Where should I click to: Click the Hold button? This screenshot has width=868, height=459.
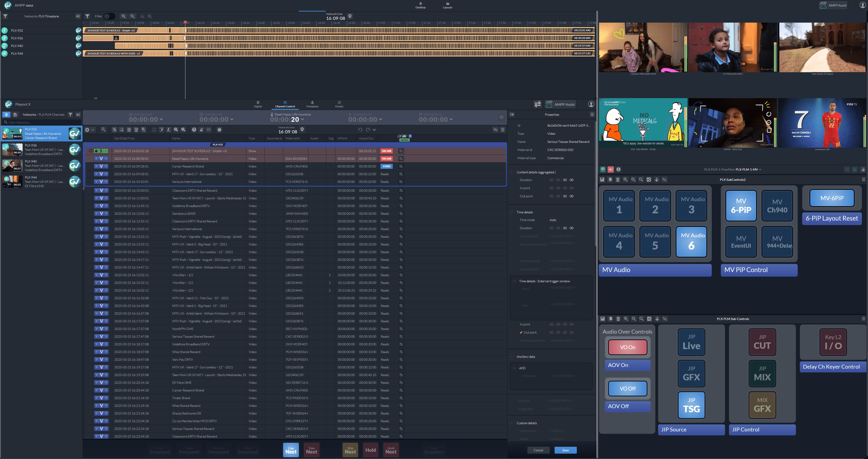(x=370, y=450)
